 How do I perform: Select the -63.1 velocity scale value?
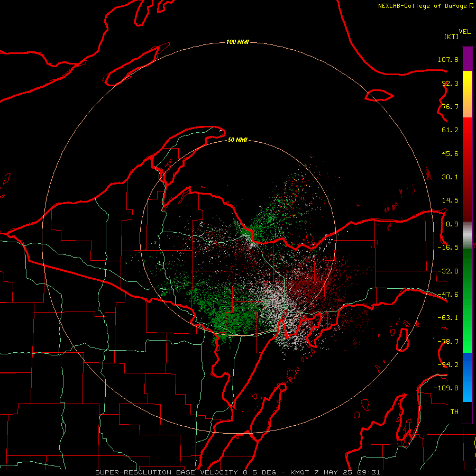(448, 318)
